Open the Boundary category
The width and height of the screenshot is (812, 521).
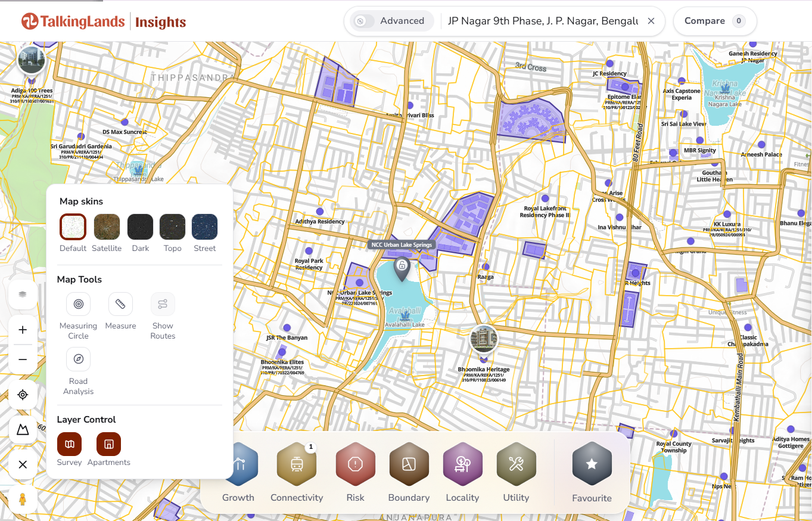[409, 465]
